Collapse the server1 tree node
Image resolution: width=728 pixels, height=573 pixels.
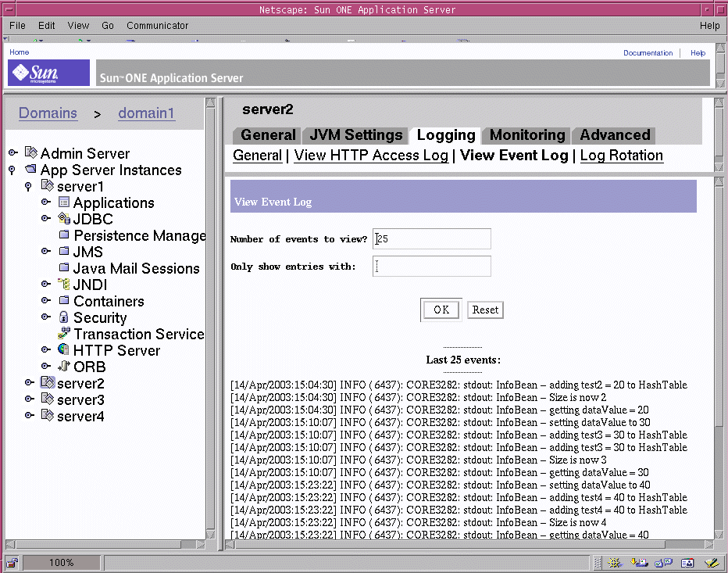(x=28, y=186)
